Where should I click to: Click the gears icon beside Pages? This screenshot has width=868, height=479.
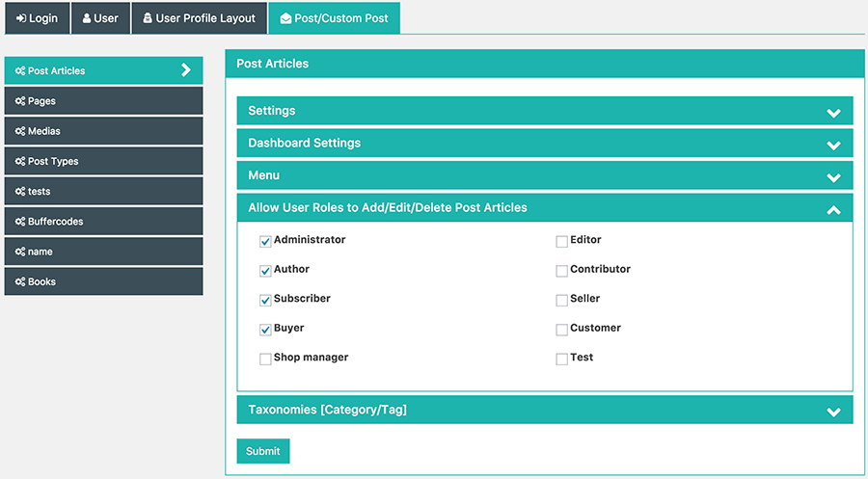point(20,100)
